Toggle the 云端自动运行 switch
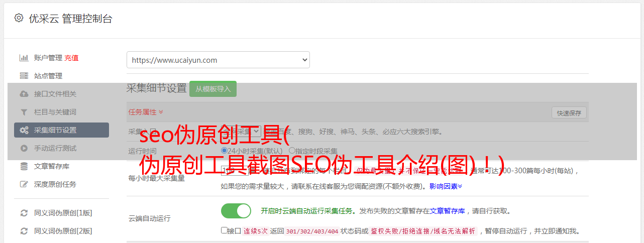Image resolution: width=644 pixels, height=243 pixels. click(x=236, y=211)
